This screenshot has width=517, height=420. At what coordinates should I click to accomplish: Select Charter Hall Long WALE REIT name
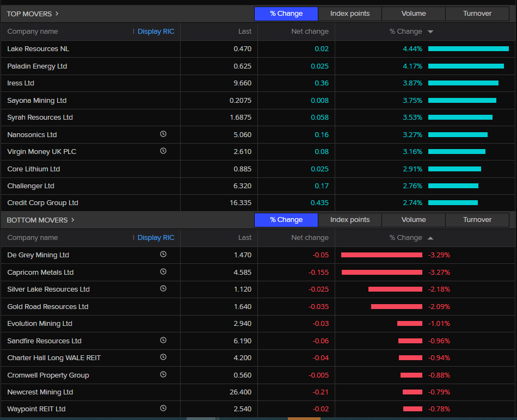(54, 357)
